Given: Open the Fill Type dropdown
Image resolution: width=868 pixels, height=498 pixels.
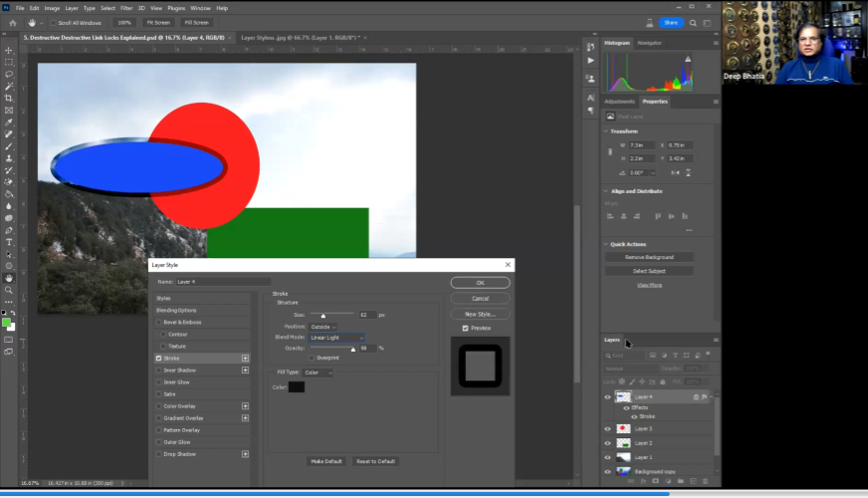Looking at the screenshot, I should coord(319,373).
